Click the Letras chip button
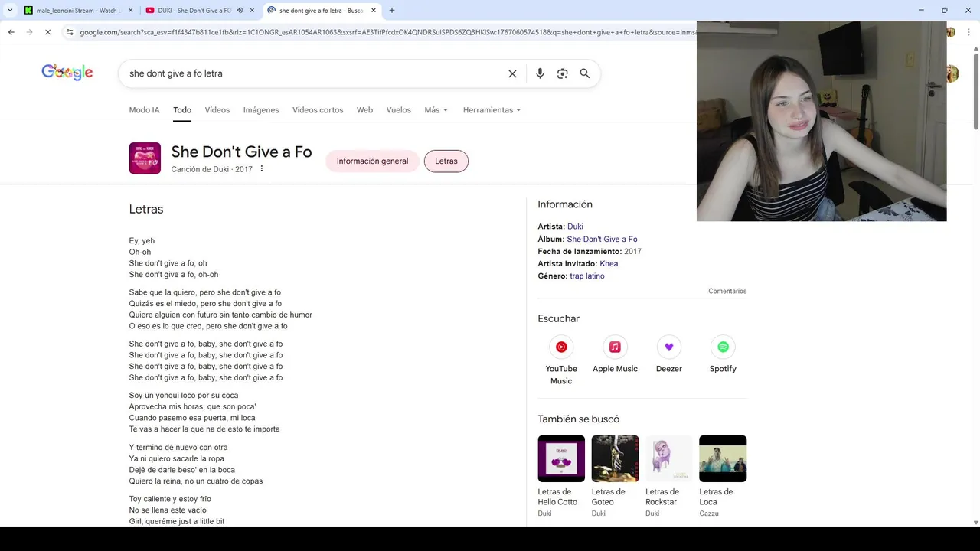 point(446,161)
